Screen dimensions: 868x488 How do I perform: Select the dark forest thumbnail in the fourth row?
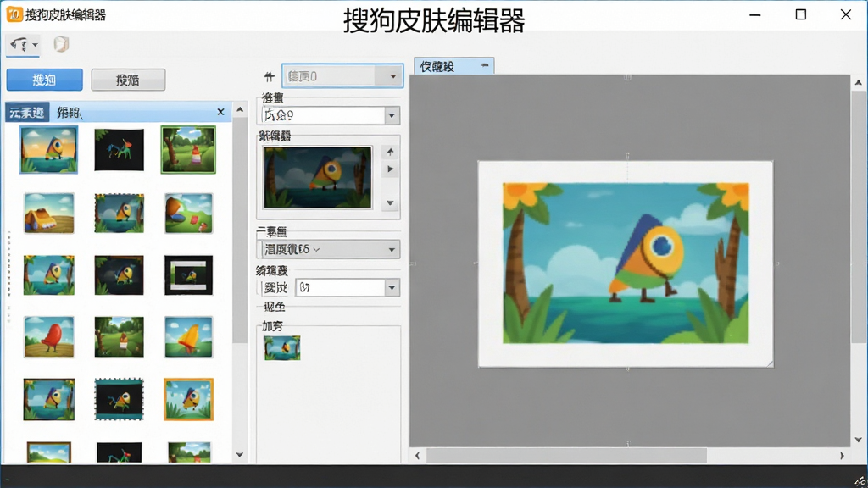click(119, 337)
